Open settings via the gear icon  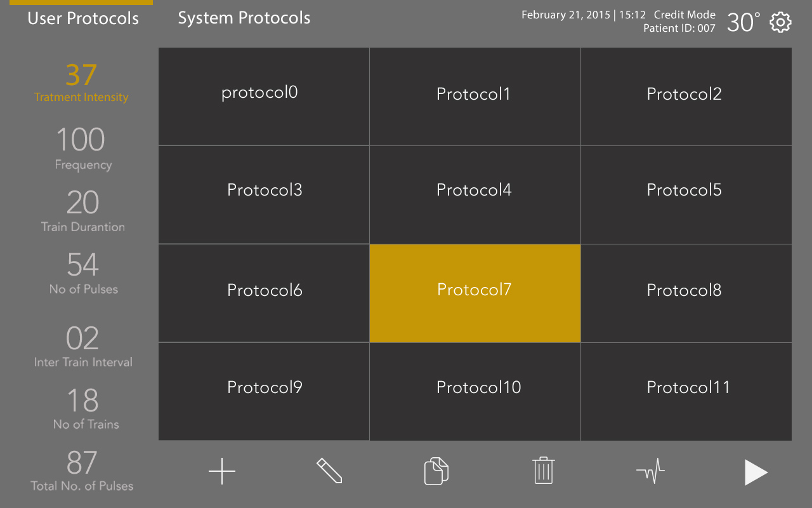click(x=780, y=23)
